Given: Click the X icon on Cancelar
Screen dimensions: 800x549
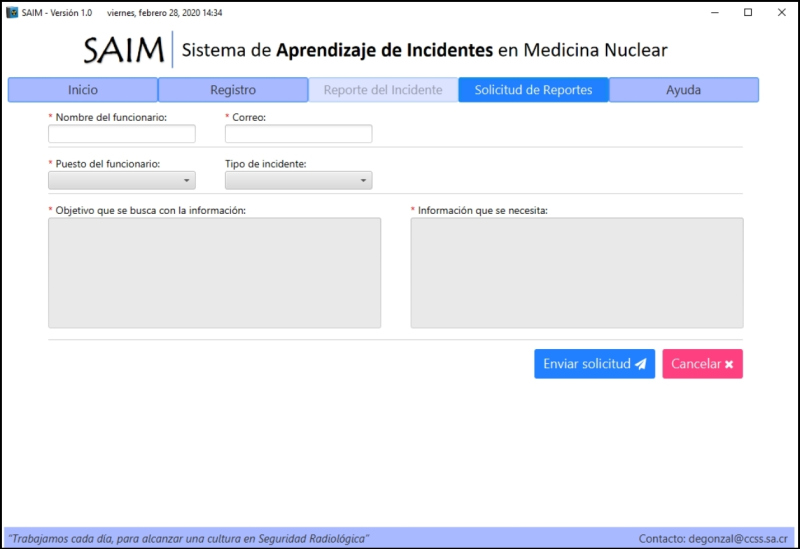Looking at the screenshot, I should [x=729, y=364].
